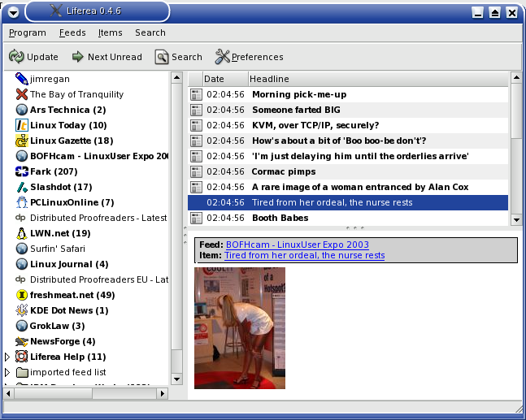
Task: Click the freshmeat.net feed icon
Action: click(x=22, y=295)
